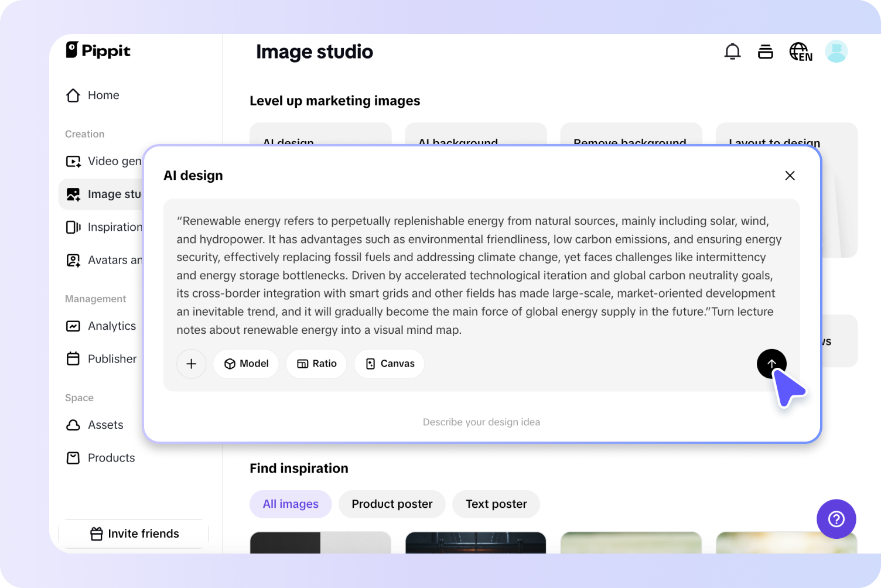Submit prompt with the black arrow button
The image size is (881, 588).
771,364
